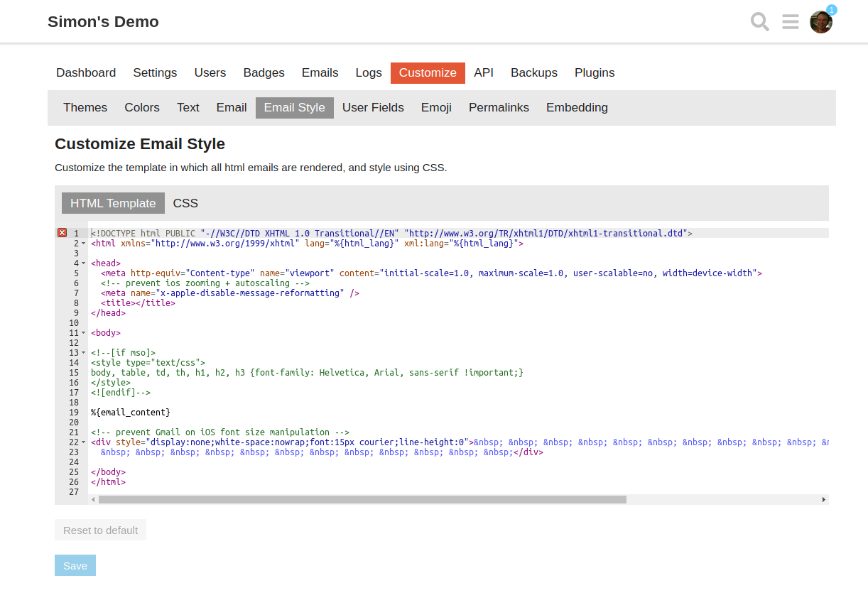
Task: Click the editor scrollbar left arrow
Action: tap(93, 499)
